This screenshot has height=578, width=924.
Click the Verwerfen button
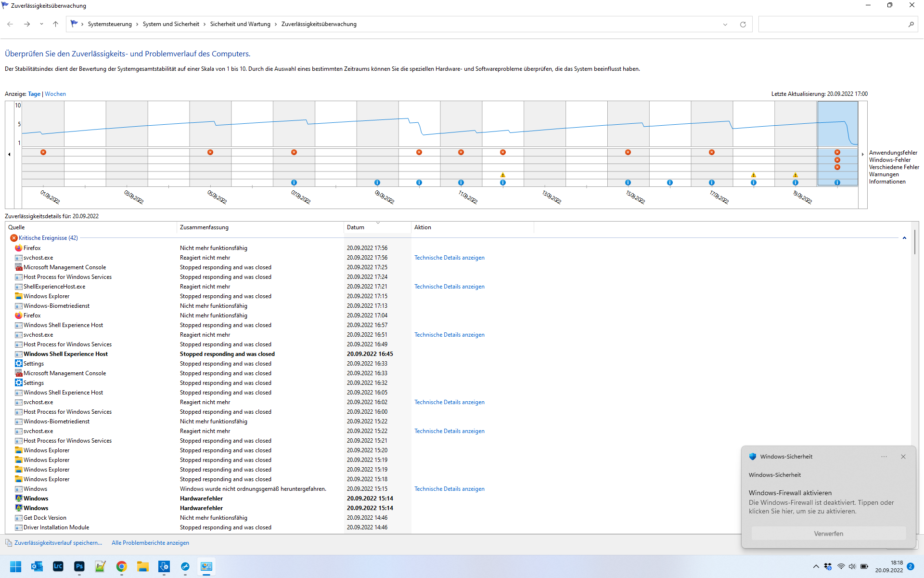[828, 534]
